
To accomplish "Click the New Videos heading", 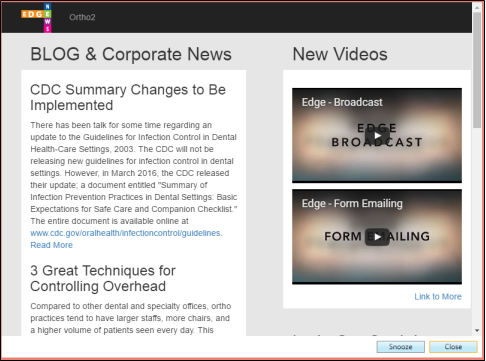I will [x=340, y=54].
